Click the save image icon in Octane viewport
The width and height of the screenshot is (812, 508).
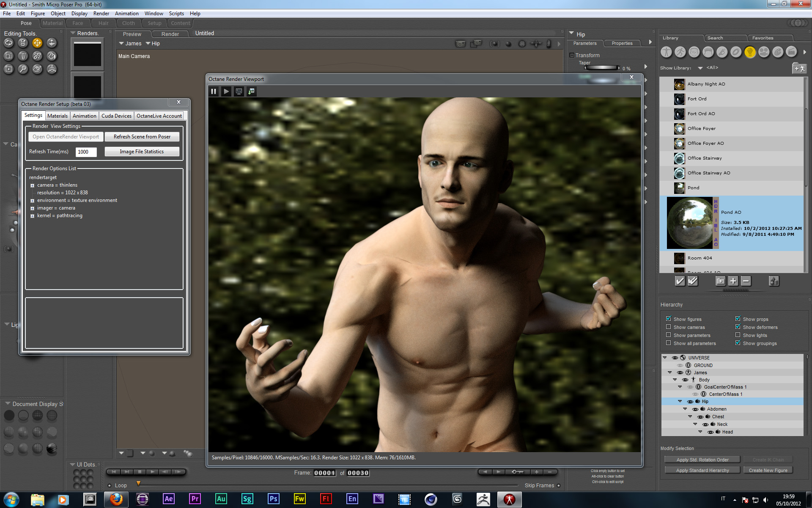pos(252,91)
